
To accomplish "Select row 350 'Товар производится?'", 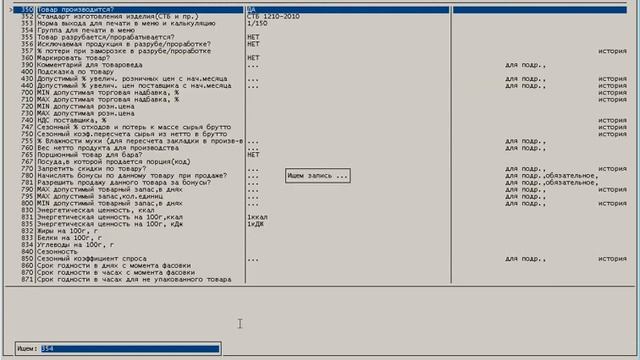I will click(320, 9).
